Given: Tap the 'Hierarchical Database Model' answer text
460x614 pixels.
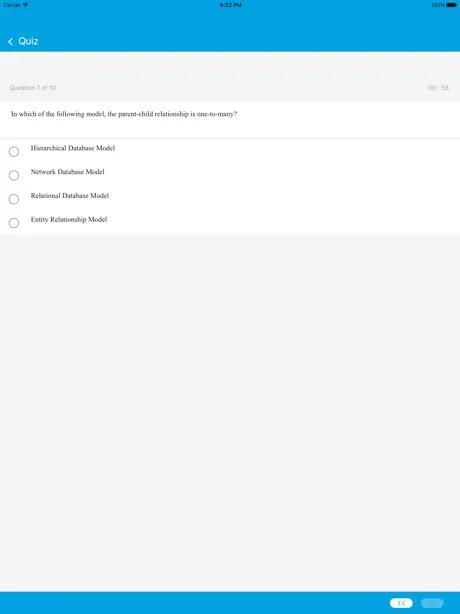Looking at the screenshot, I should (73, 148).
